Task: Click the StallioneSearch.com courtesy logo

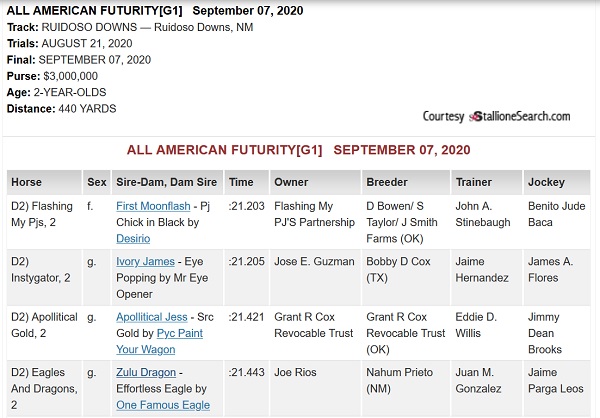Action: (496, 116)
